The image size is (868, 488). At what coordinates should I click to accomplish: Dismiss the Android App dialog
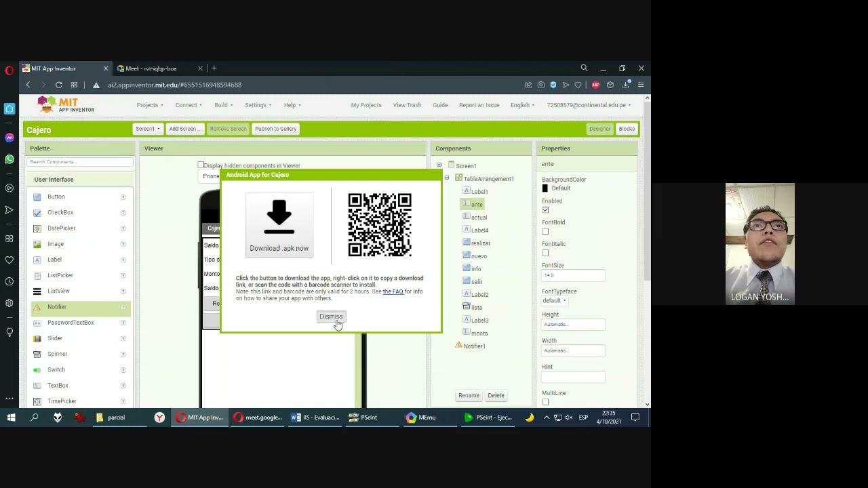pyautogui.click(x=331, y=317)
